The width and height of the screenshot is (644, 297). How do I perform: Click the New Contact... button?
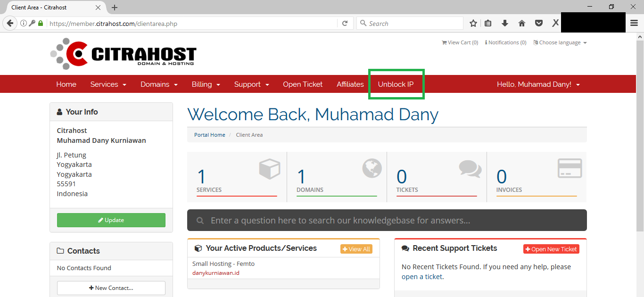(111, 288)
